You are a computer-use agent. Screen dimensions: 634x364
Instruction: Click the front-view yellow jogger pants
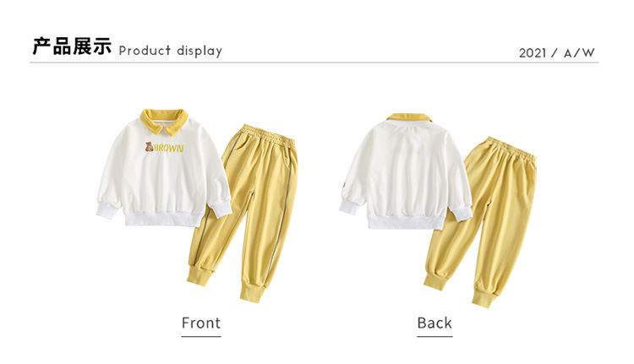coord(244,213)
